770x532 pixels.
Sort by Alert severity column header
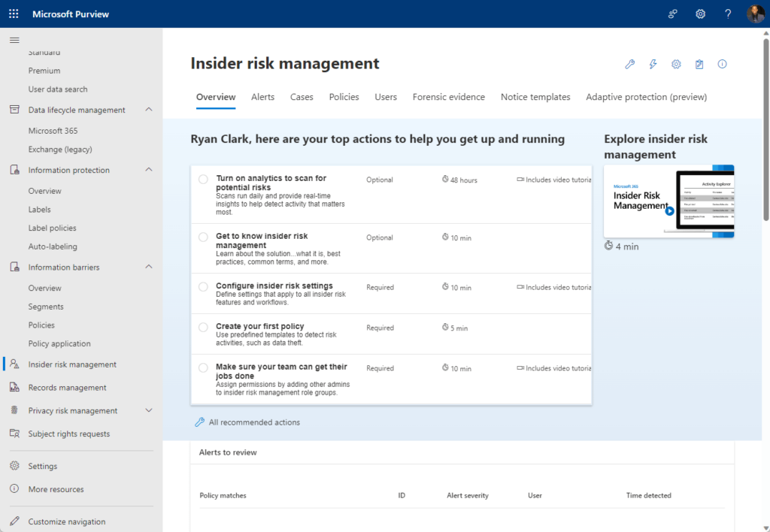point(468,496)
